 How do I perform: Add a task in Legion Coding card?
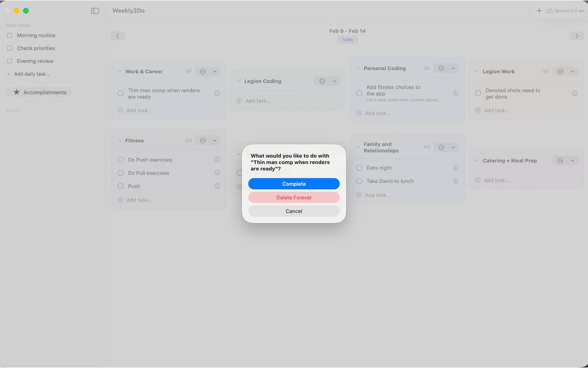(254, 101)
